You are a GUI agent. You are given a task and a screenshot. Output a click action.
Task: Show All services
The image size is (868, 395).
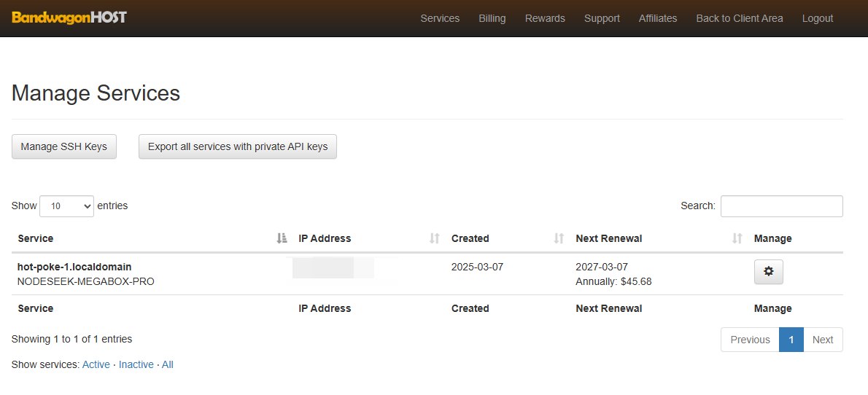pyautogui.click(x=167, y=364)
